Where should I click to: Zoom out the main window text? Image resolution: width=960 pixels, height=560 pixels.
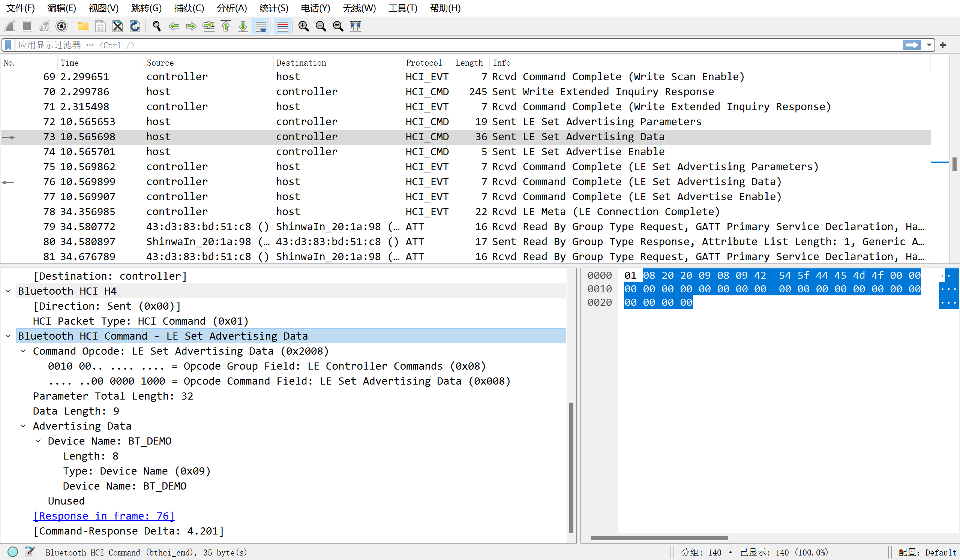pos(321,26)
